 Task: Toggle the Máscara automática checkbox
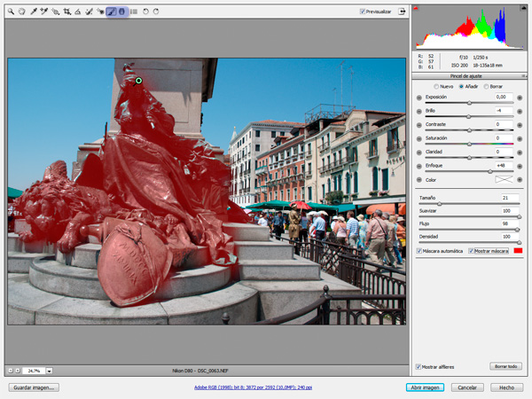419,251
